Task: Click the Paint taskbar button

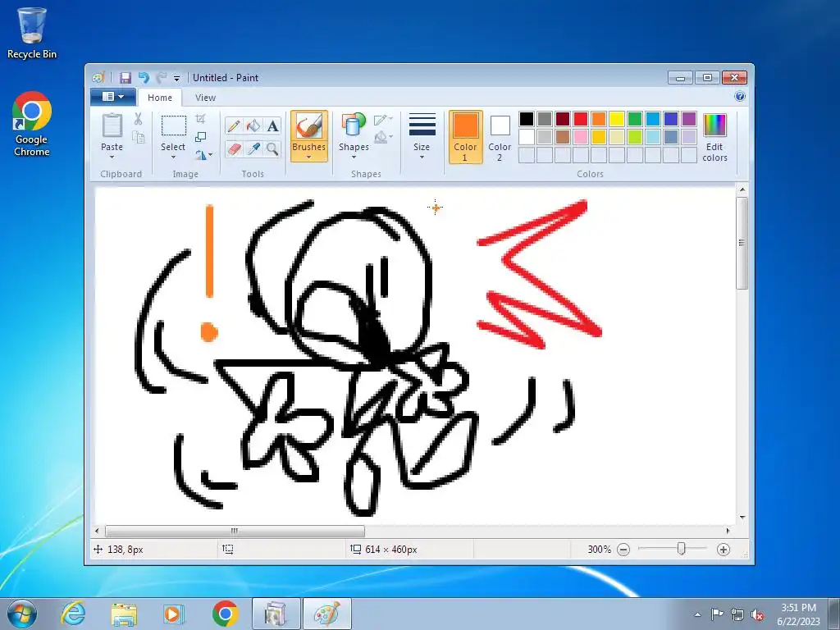Action: click(x=327, y=614)
